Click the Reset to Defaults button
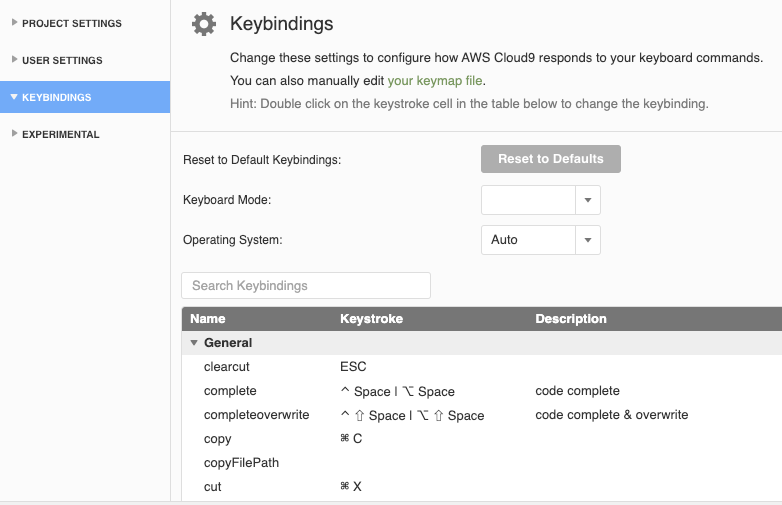 point(551,159)
